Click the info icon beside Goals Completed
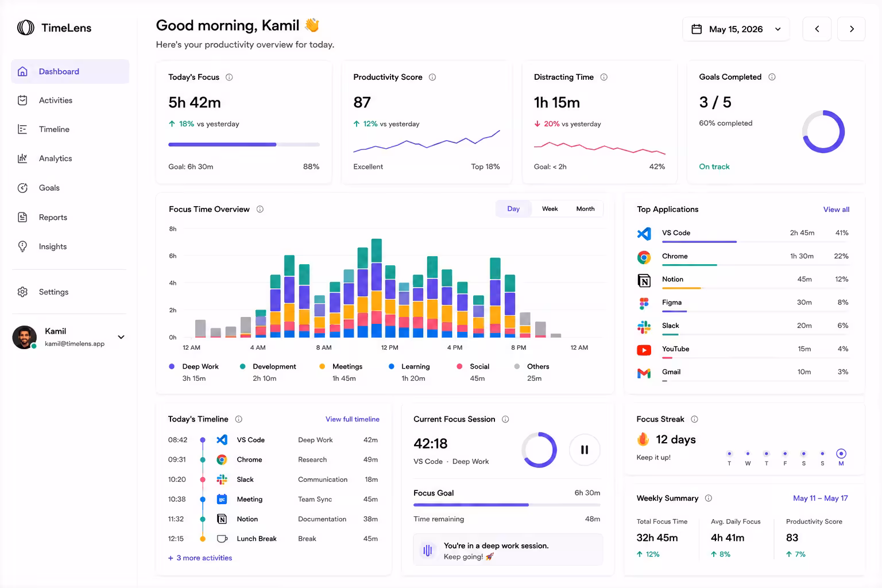 [772, 77]
